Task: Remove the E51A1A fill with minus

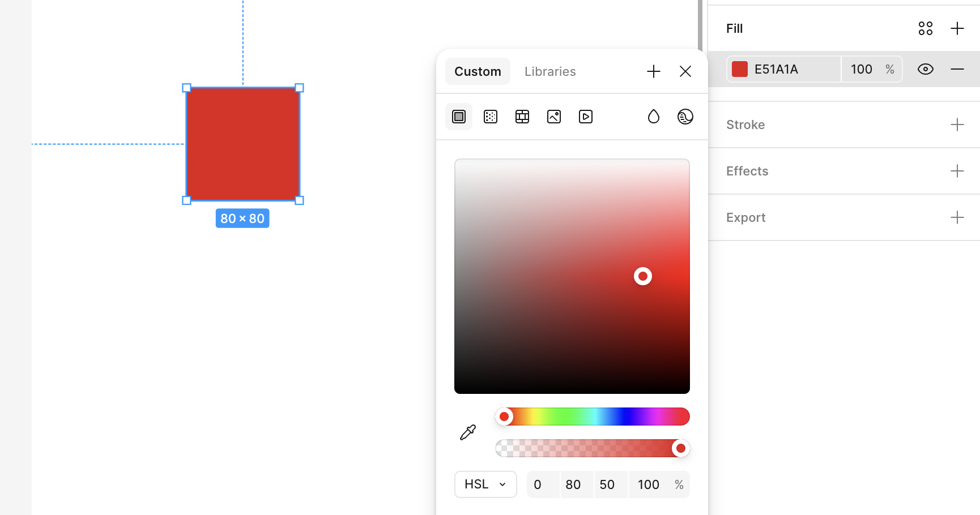Action: point(957,69)
